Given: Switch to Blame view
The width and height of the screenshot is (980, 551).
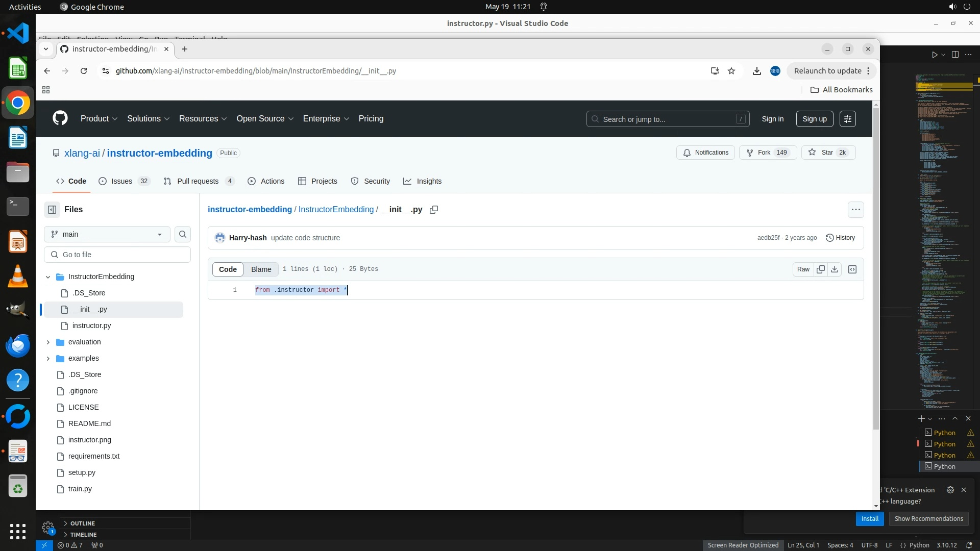Looking at the screenshot, I should point(261,269).
